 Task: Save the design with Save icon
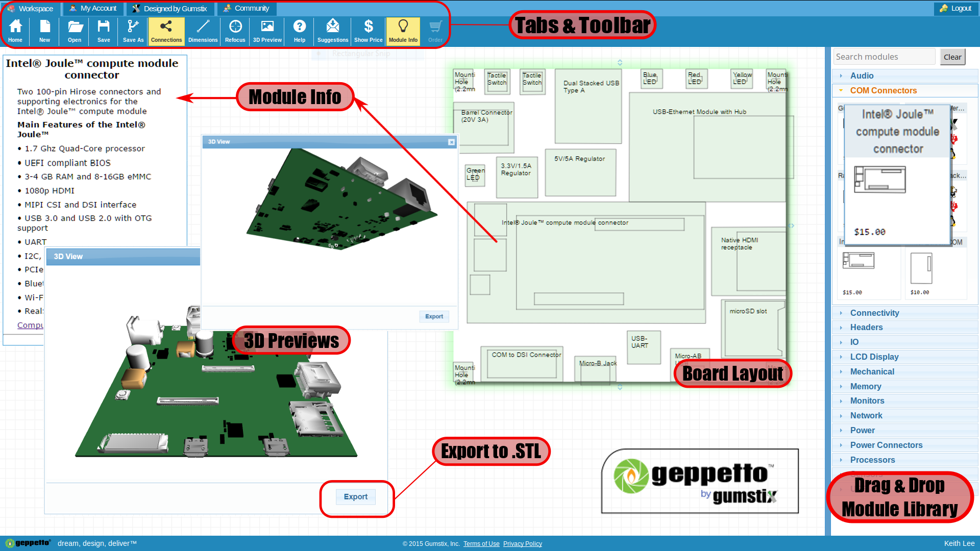coord(104,32)
